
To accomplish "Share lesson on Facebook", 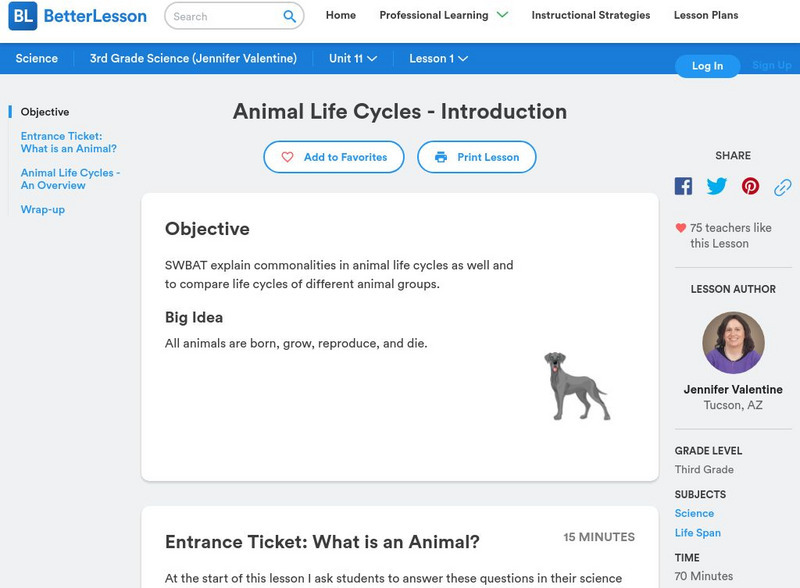I will [683, 186].
